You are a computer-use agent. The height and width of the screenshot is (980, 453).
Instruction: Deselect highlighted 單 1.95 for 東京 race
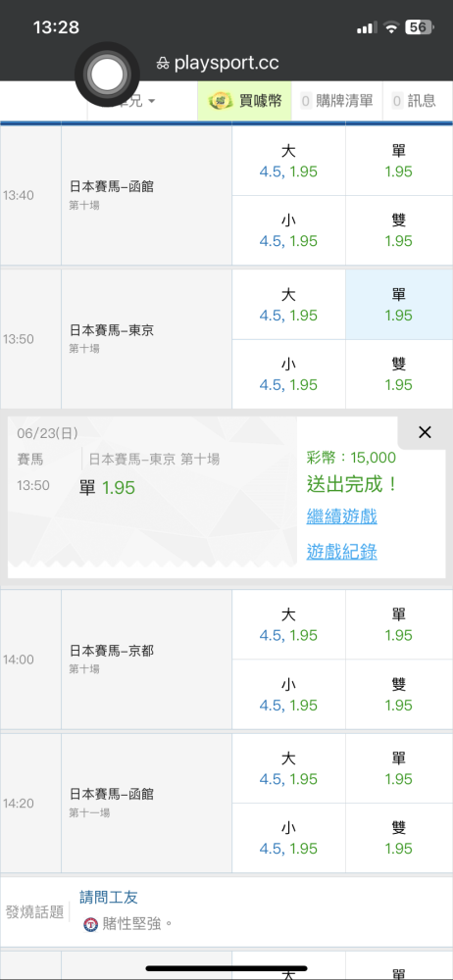[x=399, y=305]
